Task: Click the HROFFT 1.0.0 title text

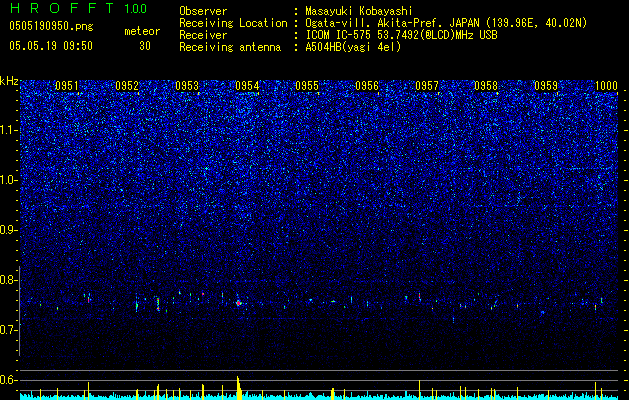Action: coord(78,8)
